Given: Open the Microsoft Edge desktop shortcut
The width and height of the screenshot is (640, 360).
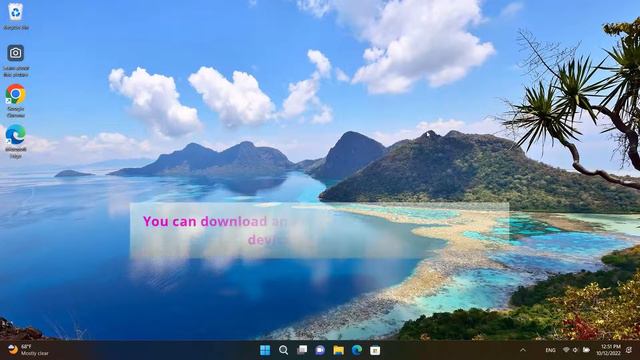Looking at the screenshot, I should (16, 141).
